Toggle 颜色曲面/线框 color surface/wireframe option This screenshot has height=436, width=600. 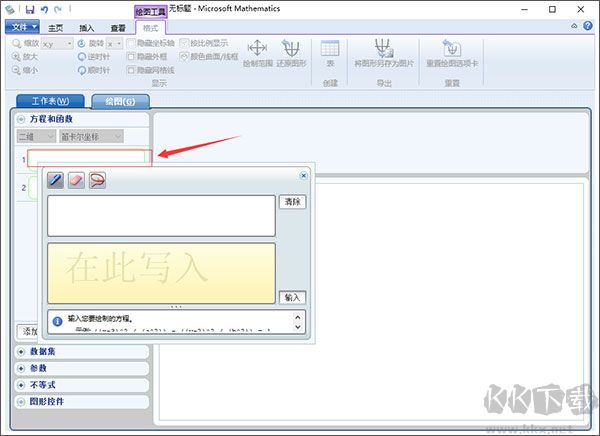click(x=184, y=57)
